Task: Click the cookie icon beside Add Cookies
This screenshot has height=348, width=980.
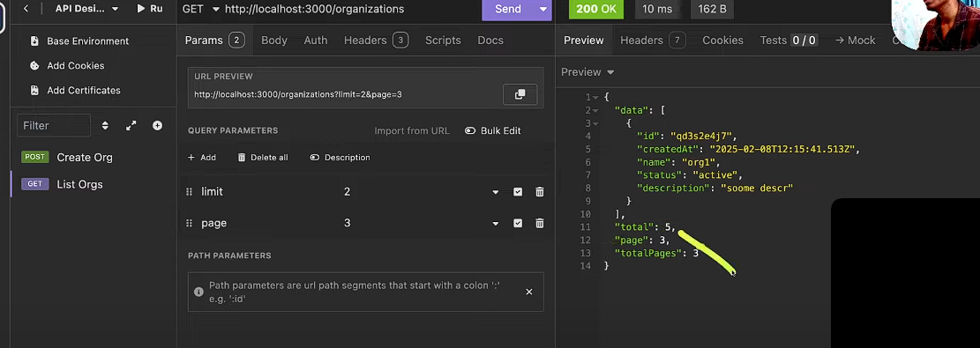Action: coord(34,65)
